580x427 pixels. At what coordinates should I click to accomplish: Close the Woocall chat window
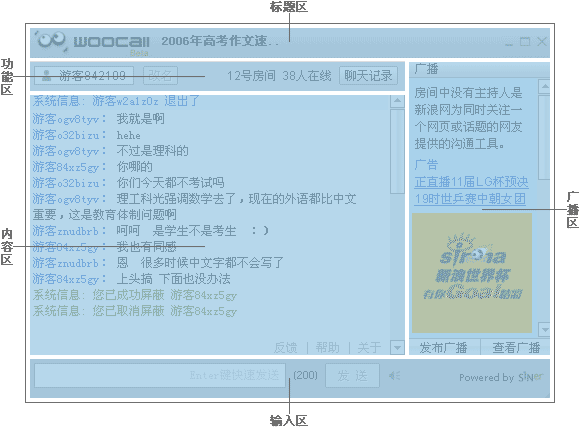(x=542, y=41)
